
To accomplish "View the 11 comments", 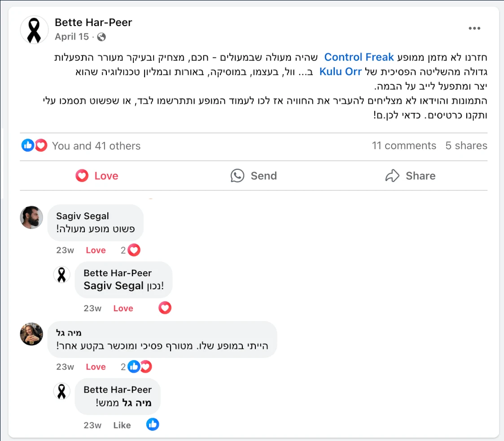I will click(404, 146).
